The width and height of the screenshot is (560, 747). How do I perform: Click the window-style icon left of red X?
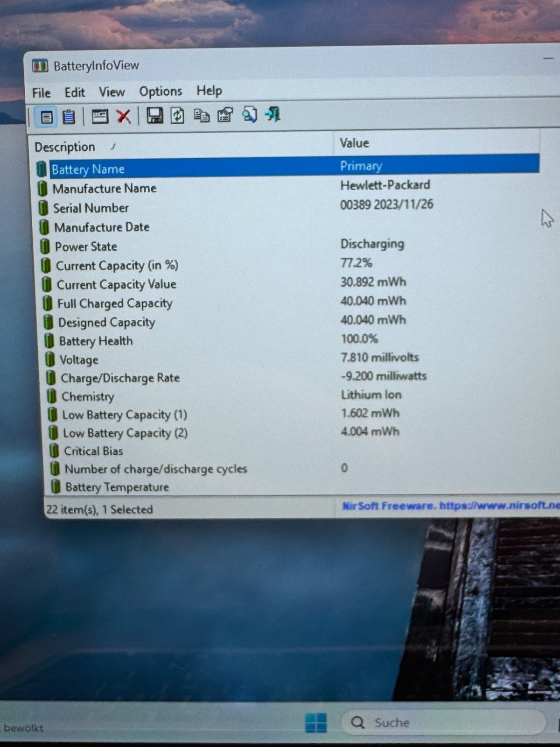click(100, 116)
